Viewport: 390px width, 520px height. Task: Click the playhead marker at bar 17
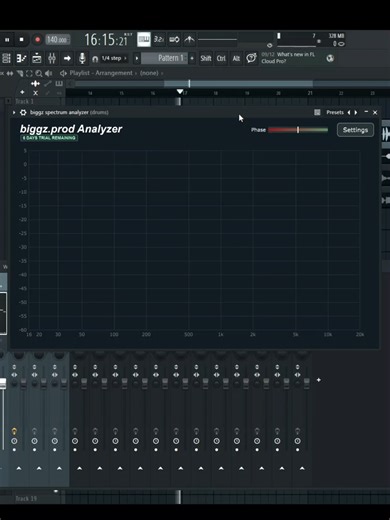pyautogui.click(x=180, y=91)
